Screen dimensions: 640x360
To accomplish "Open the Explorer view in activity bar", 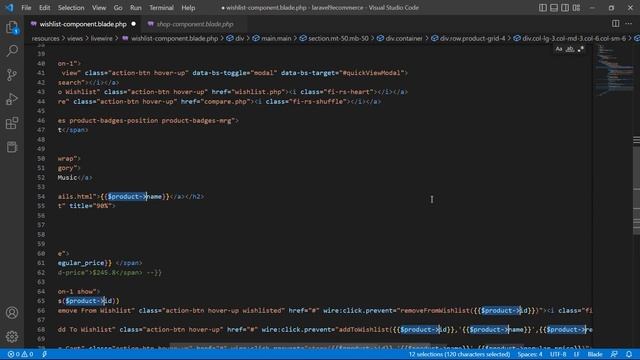I will tap(12, 28).
